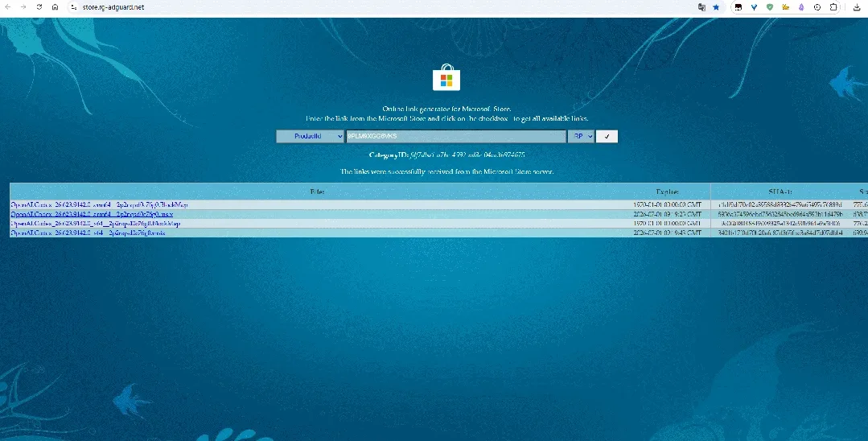Select SHA-1 hash of arm64 .BlockMap row

pyautogui.click(x=780, y=204)
